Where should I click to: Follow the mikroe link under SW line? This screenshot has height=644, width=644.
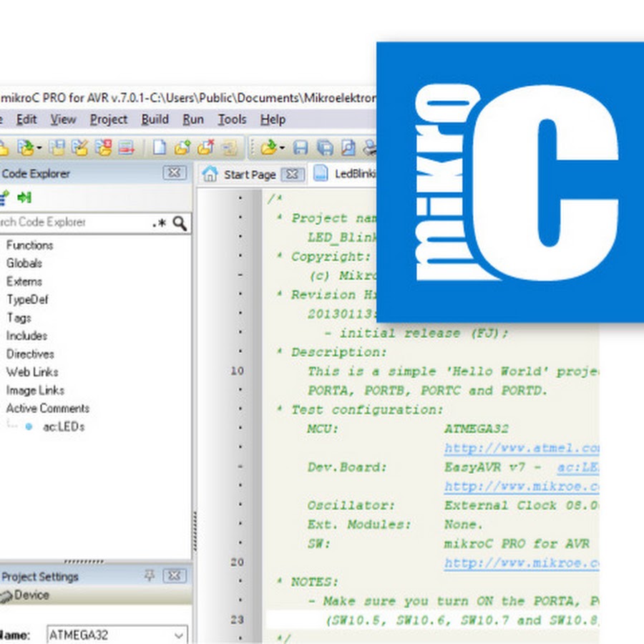(x=521, y=563)
